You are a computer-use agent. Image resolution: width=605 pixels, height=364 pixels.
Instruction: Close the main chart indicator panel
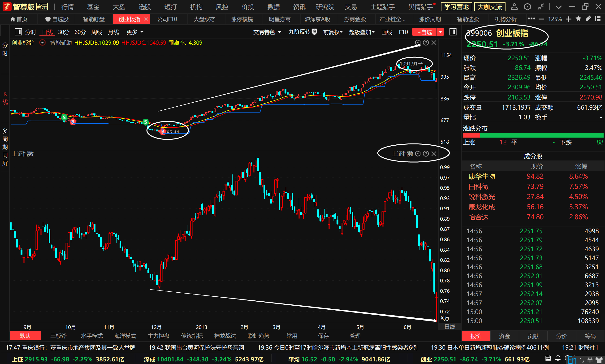(x=434, y=43)
